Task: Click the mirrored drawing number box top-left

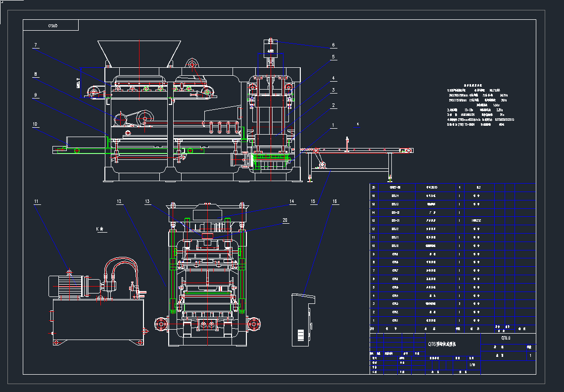Action: tap(50, 25)
